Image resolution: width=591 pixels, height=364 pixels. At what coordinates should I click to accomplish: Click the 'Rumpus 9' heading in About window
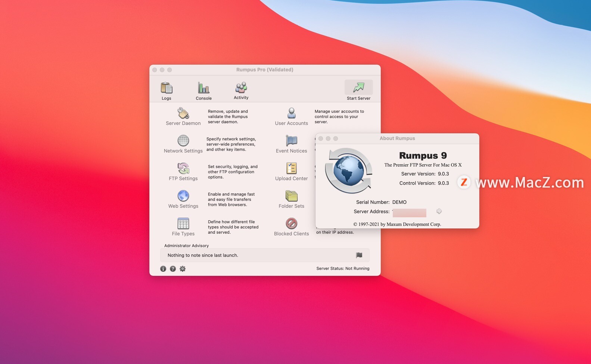pyautogui.click(x=423, y=155)
